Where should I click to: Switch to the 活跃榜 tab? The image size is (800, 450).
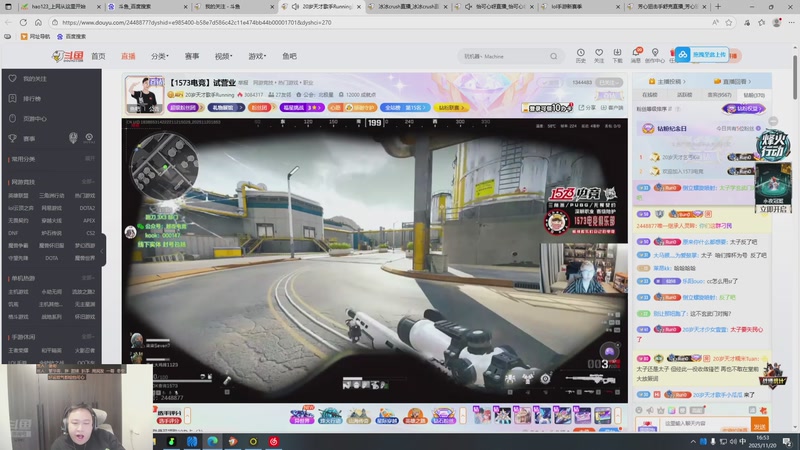coord(685,95)
